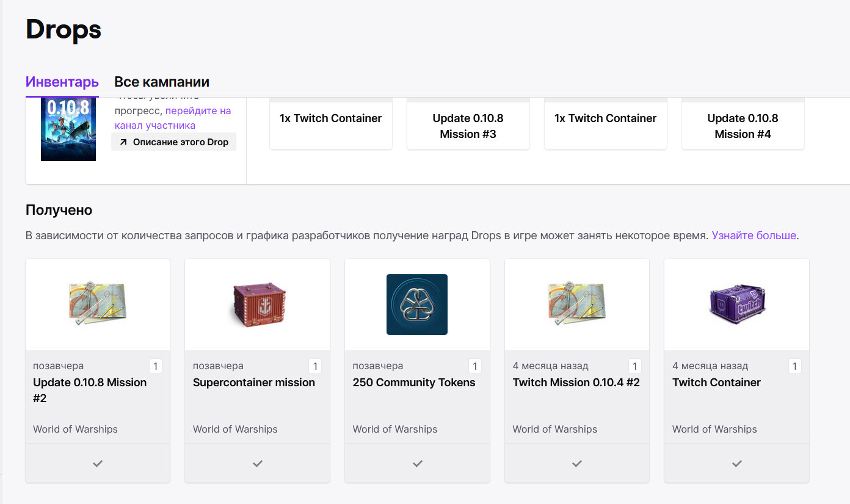The width and height of the screenshot is (850, 504).
Task: Click the arrow icon in Описание этого Drop
Action: 123,142
